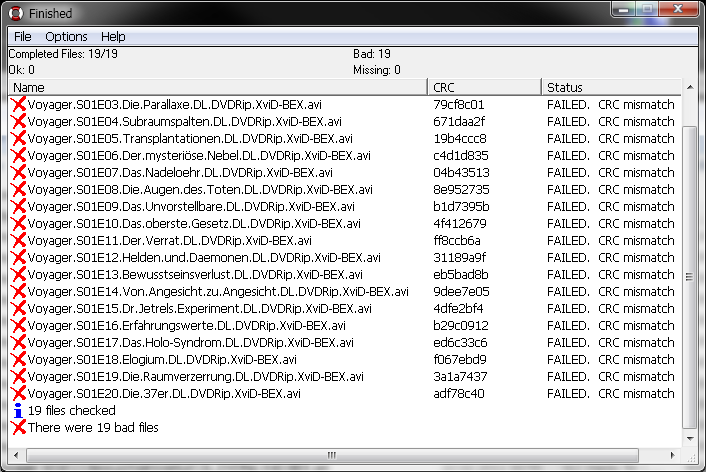706x472 pixels.
Task: Click the red X icon for S01E07 Das.Nadeloehr
Action: pos(18,172)
